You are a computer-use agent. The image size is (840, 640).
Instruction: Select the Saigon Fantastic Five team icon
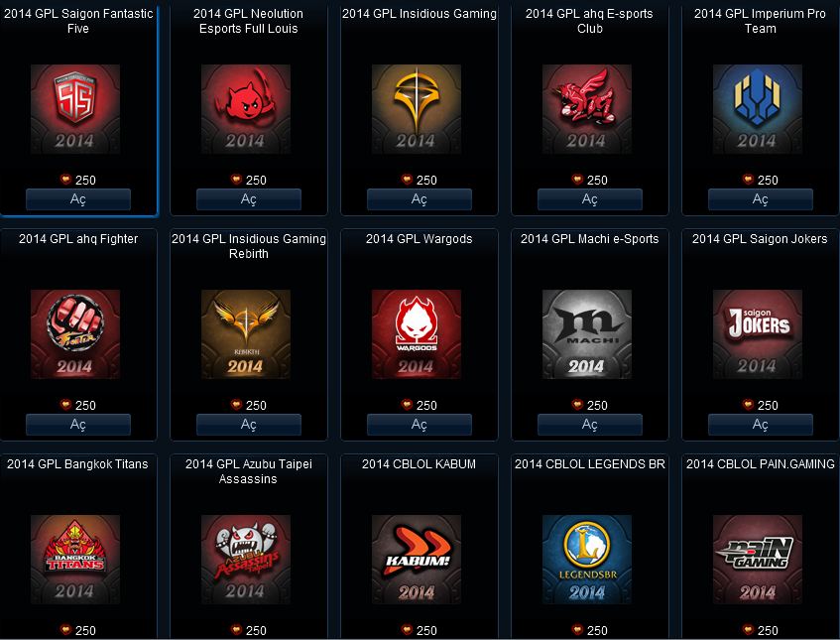75,109
